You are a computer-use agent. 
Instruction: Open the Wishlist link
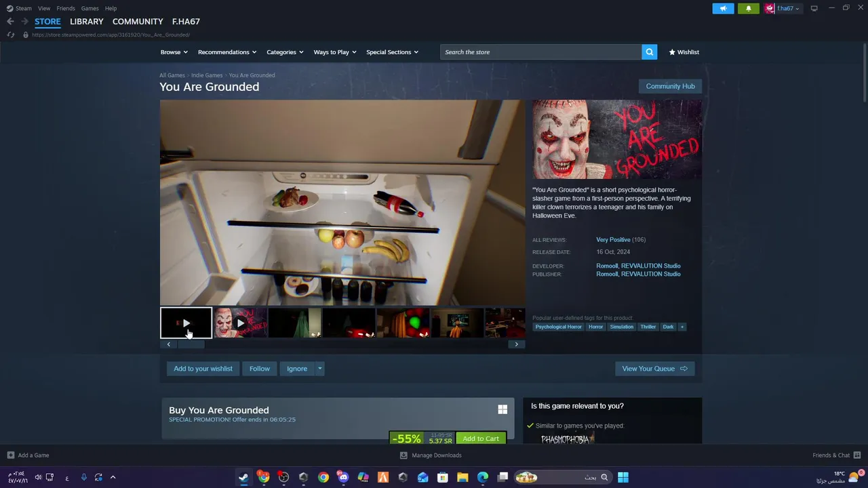click(x=684, y=52)
